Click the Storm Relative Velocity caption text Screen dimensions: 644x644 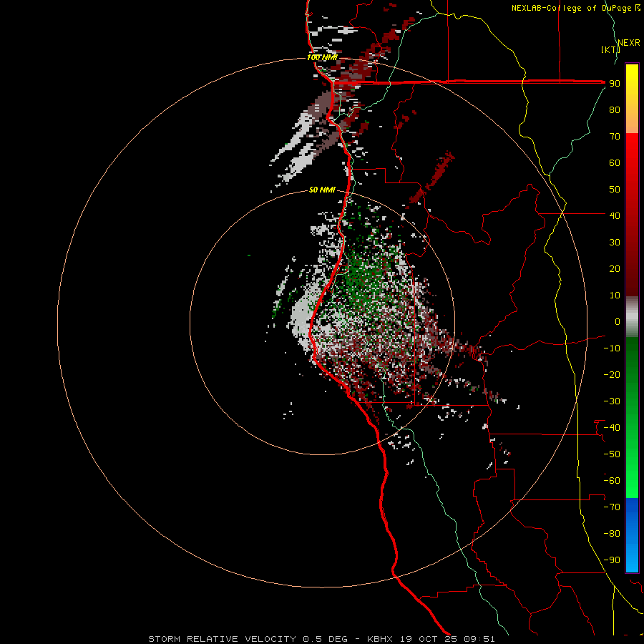pos(321,639)
